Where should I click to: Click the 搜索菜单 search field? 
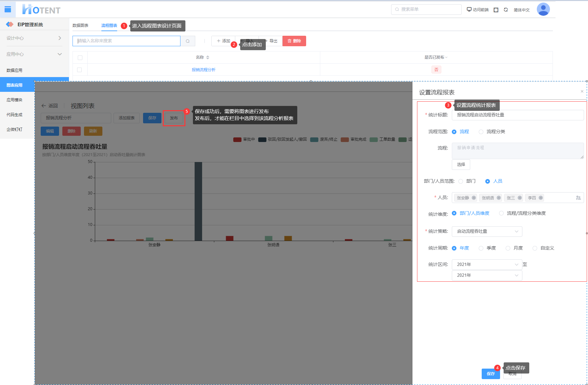[x=426, y=10]
